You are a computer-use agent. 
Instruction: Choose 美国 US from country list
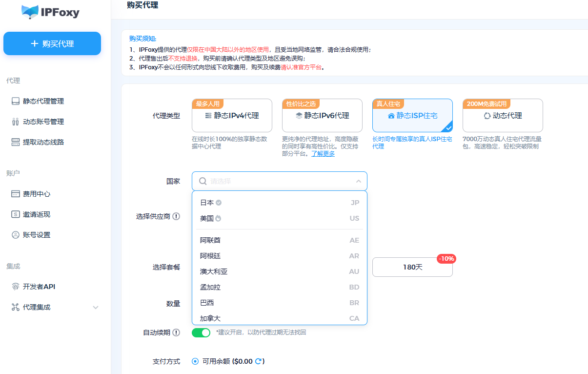pyautogui.click(x=280, y=218)
